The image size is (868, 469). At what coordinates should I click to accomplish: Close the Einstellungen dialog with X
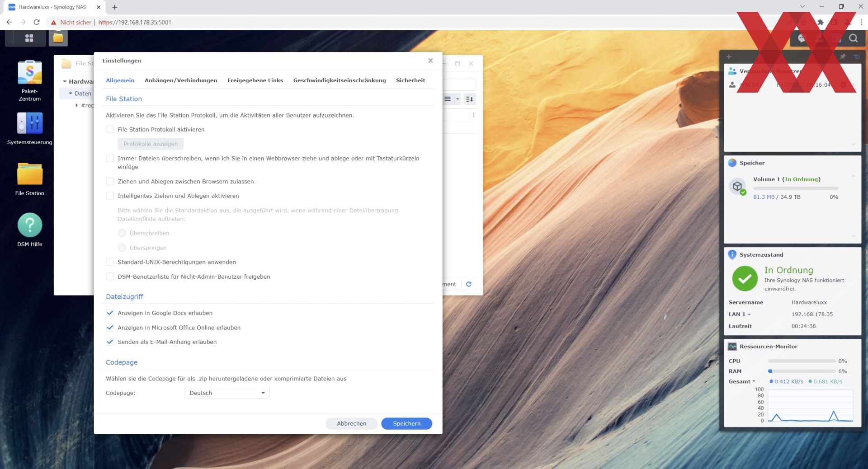click(430, 61)
